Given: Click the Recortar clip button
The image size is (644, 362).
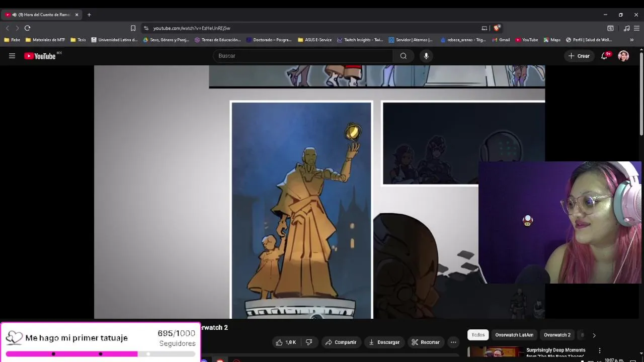Looking at the screenshot, I should [x=425, y=342].
